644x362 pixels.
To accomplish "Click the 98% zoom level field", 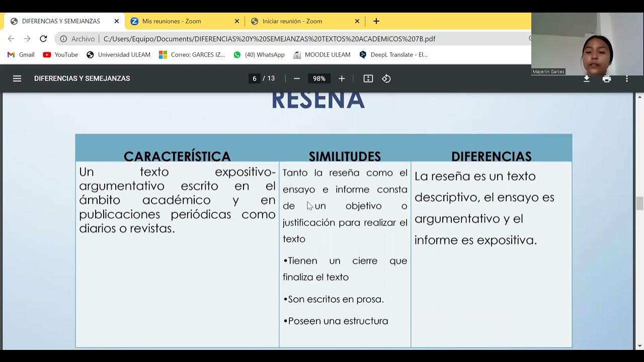I will (319, 78).
